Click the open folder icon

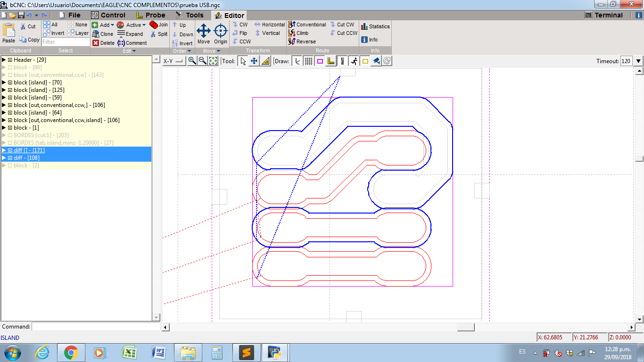click(12, 15)
